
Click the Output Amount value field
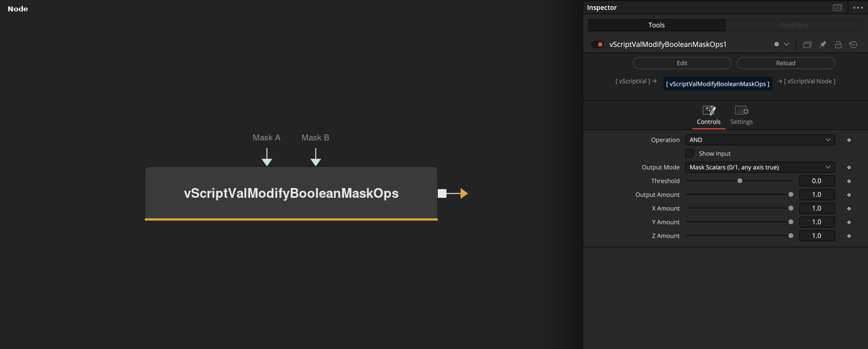(x=816, y=195)
